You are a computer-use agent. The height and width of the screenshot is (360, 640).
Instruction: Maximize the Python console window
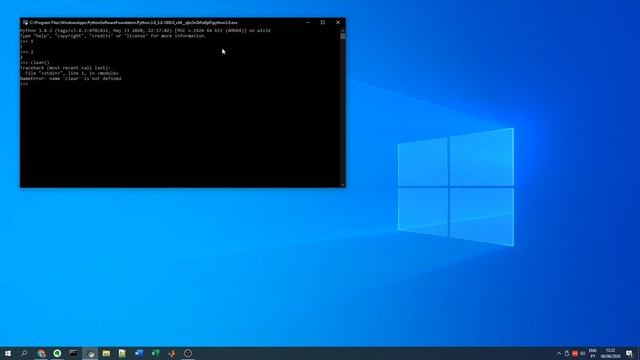click(x=323, y=22)
